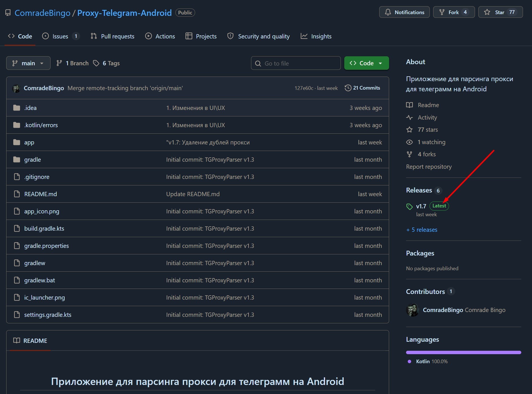This screenshot has height=394, width=532.
Task: Open the Projects tab
Action: click(x=201, y=36)
